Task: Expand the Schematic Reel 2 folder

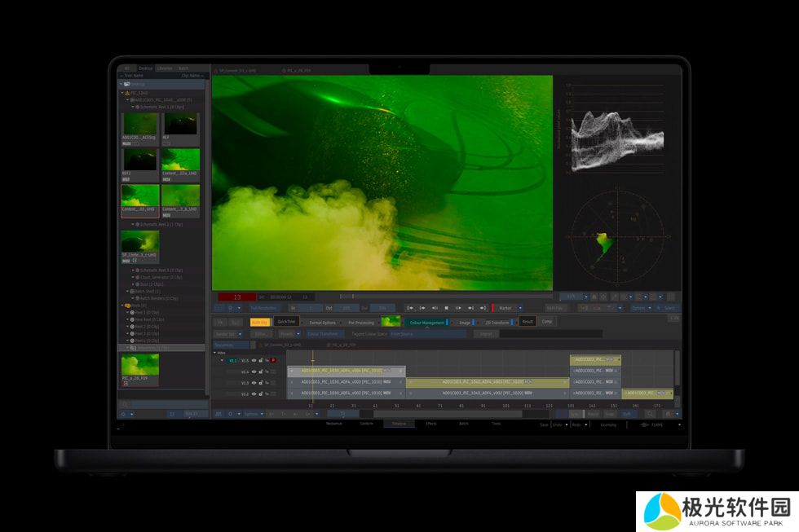Action: click(134, 224)
